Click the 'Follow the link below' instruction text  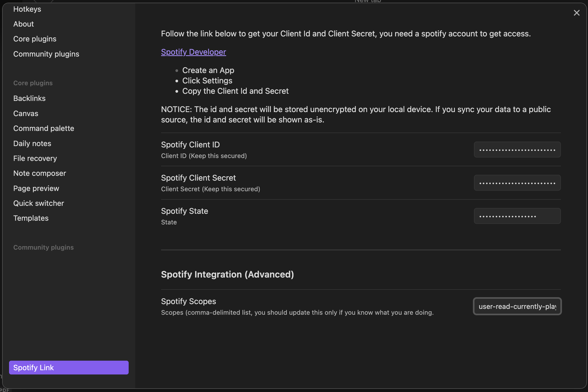[346, 34]
